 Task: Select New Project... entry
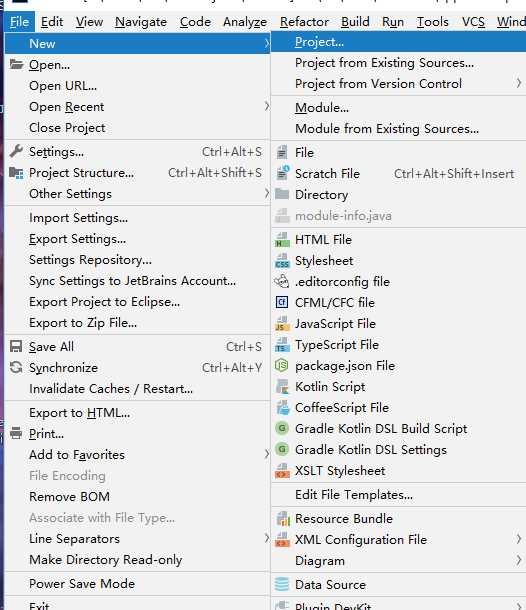(398, 42)
